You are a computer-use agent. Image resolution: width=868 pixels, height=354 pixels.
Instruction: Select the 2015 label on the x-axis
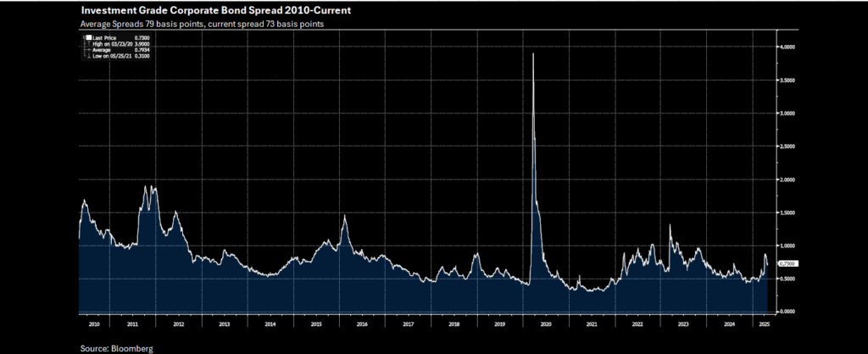coord(315,324)
